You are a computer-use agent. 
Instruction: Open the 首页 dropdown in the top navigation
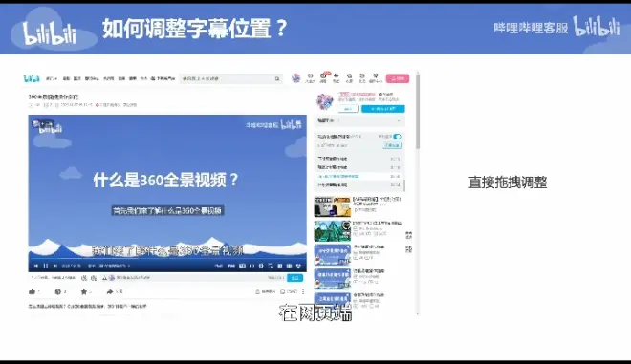pos(51,79)
